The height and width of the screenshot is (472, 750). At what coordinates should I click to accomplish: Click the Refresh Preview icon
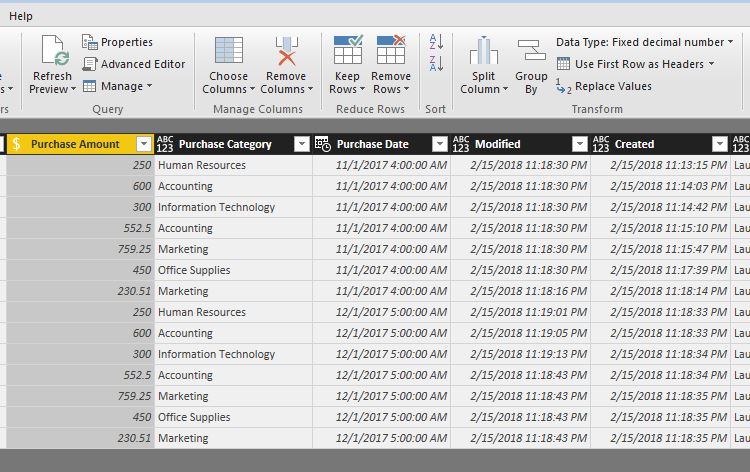tap(51, 52)
